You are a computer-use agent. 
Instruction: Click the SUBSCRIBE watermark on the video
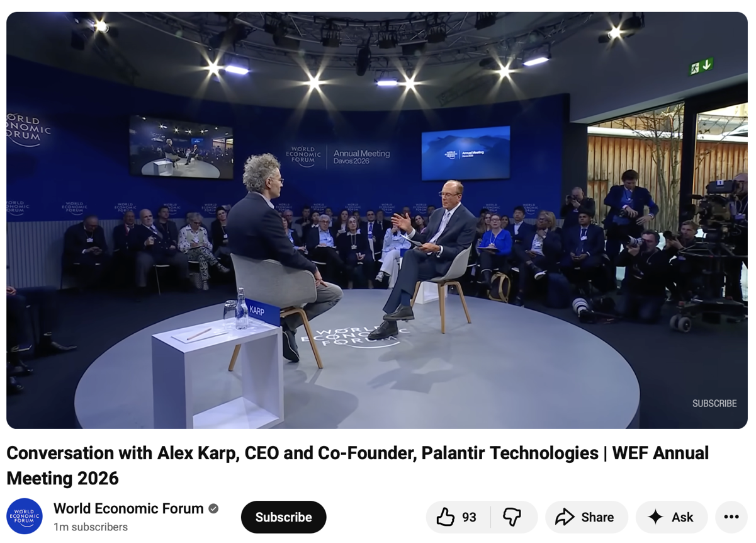point(714,403)
